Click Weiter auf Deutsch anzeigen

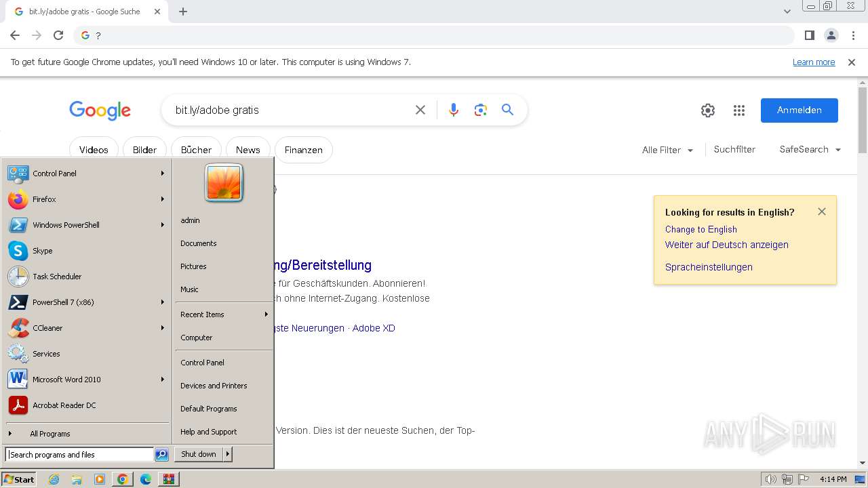[x=726, y=245]
